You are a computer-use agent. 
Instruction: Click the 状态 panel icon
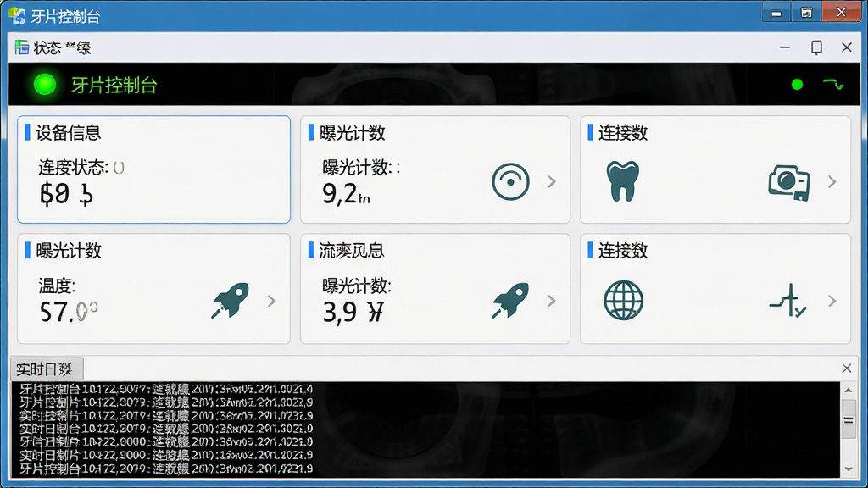21,47
